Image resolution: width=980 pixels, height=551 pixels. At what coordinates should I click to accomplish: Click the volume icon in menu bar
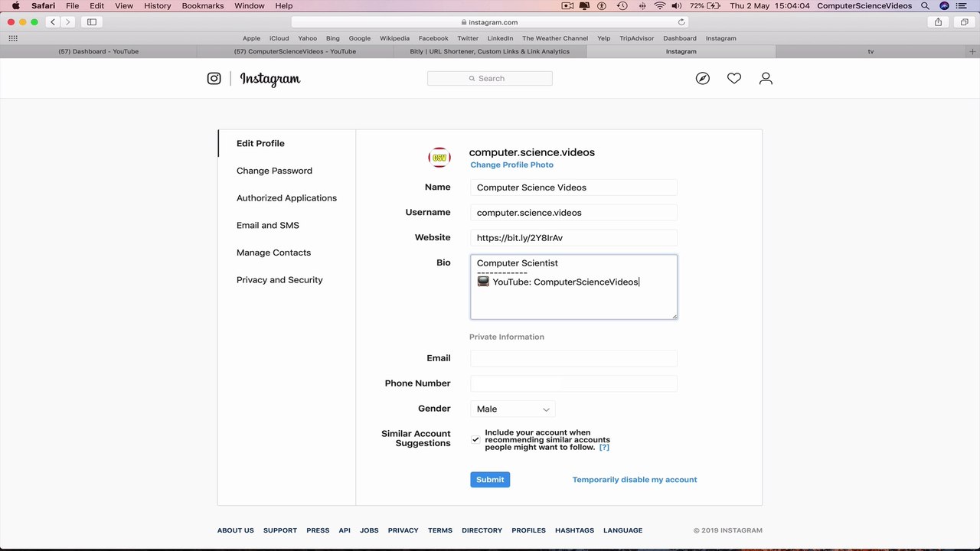(677, 5)
